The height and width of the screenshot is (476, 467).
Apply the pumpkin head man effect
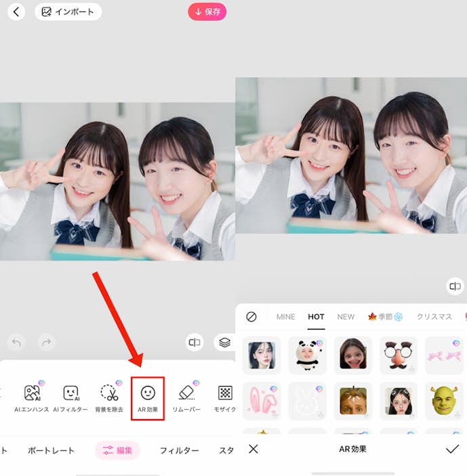pos(352,401)
